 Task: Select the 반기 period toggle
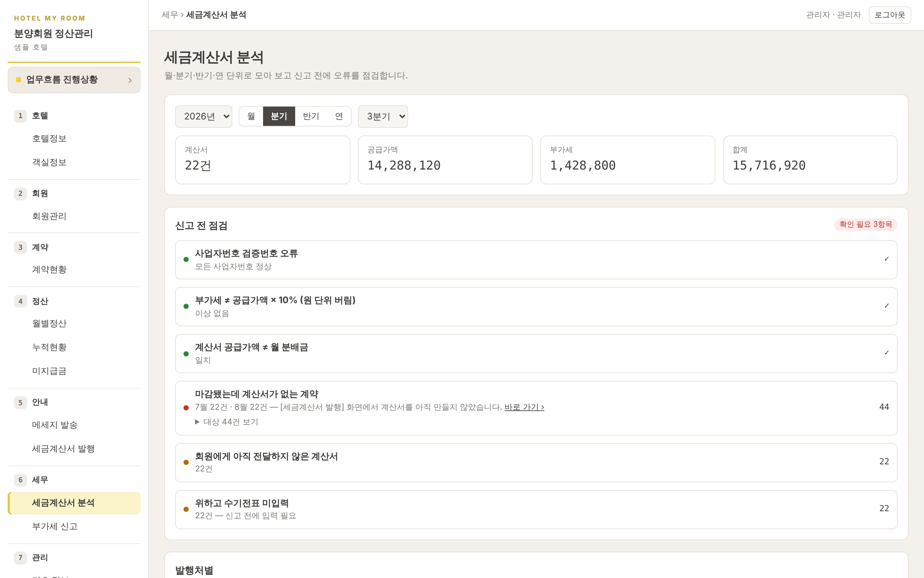coord(311,116)
